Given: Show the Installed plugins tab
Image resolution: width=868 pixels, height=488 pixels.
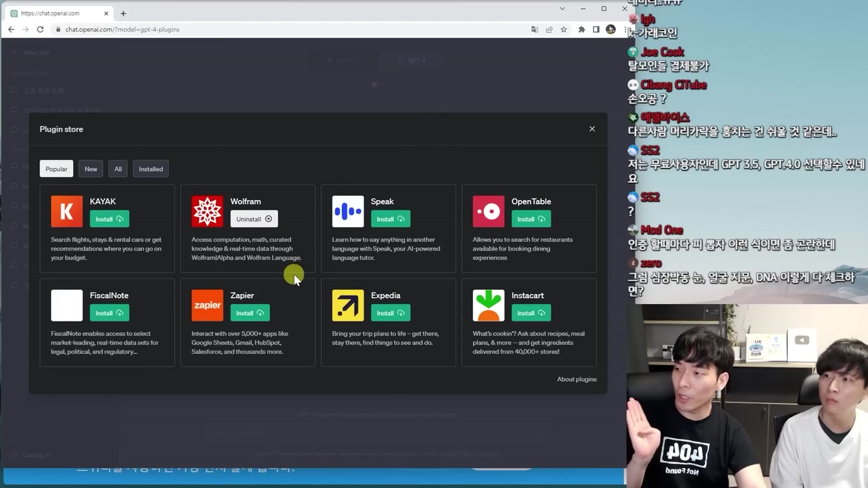Looking at the screenshot, I should pyautogui.click(x=150, y=169).
